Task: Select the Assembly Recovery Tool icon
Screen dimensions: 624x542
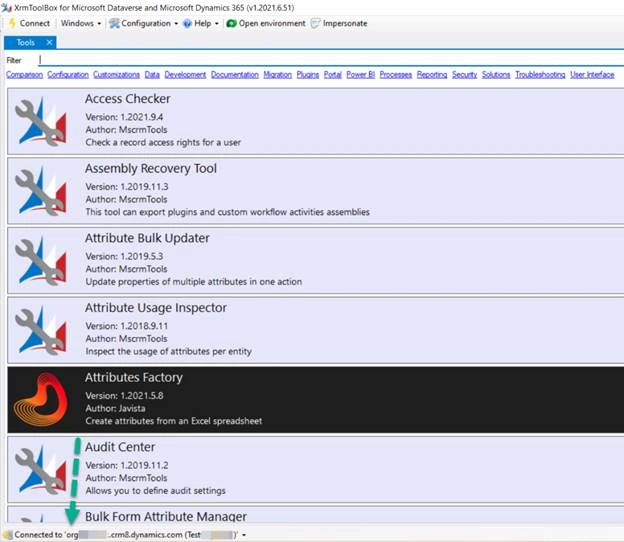Action: pyautogui.click(x=41, y=191)
